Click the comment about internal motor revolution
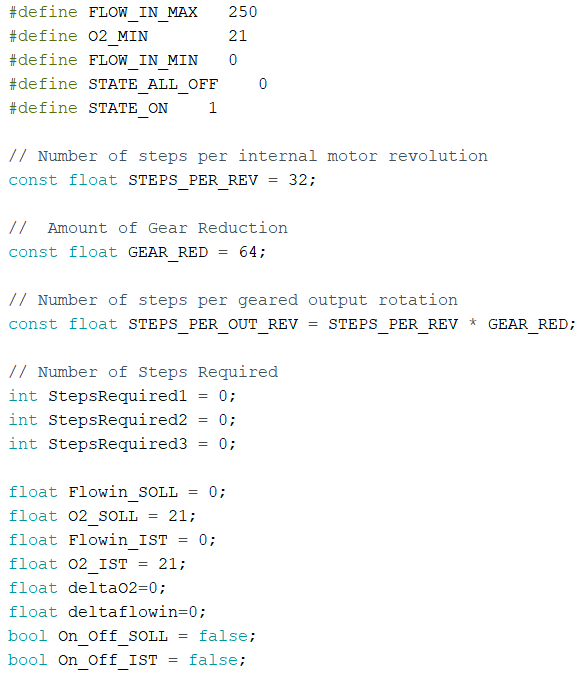The height and width of the screenshot is (677, 587). click(x=248, y=156)
